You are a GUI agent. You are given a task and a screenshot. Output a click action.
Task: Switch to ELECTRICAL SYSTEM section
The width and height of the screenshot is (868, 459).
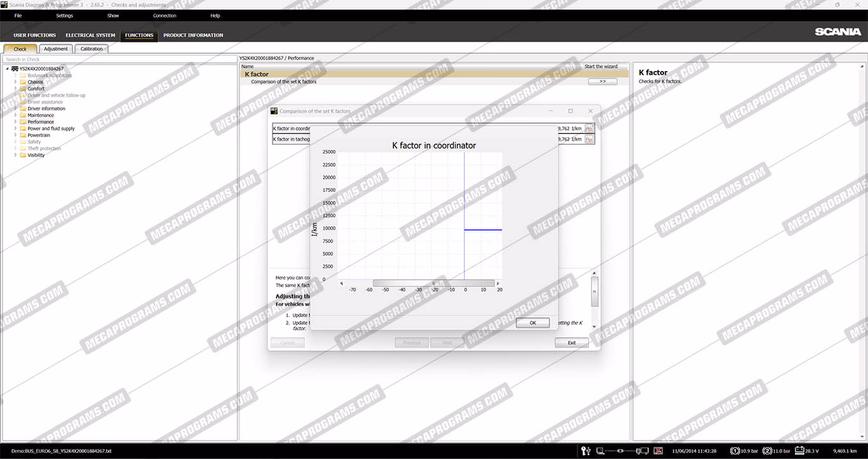(90, 35)
